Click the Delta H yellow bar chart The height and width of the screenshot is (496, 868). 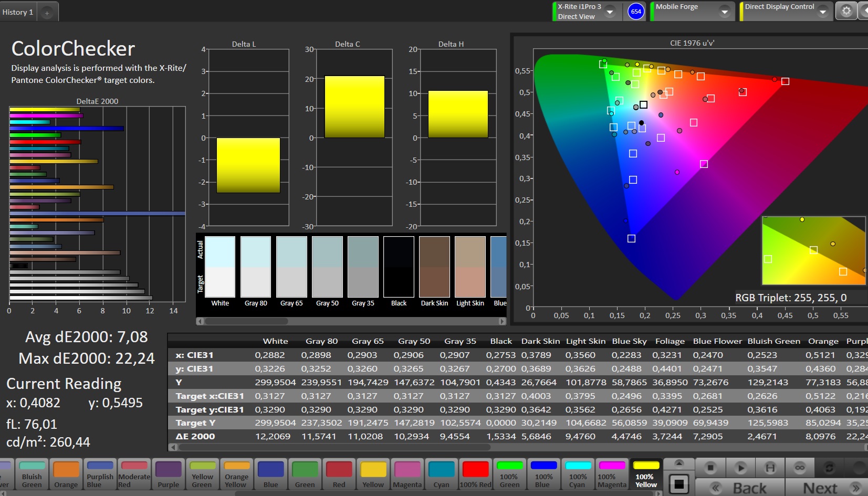pyautogui.click(x=458, y=114)
